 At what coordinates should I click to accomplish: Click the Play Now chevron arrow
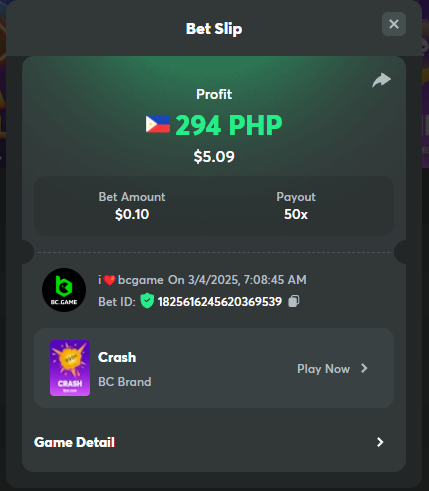point(364,368)
